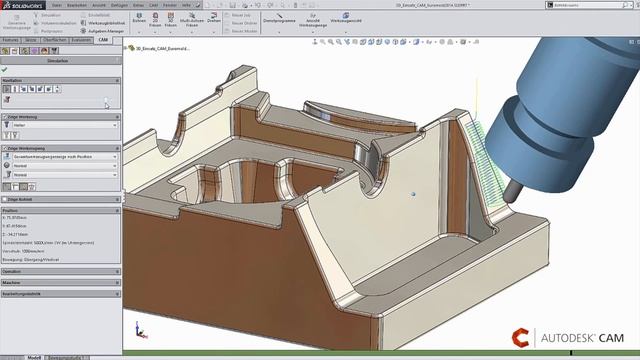
Task: Open the Halter tool display dropdown
Action: [x=65, y=125]
